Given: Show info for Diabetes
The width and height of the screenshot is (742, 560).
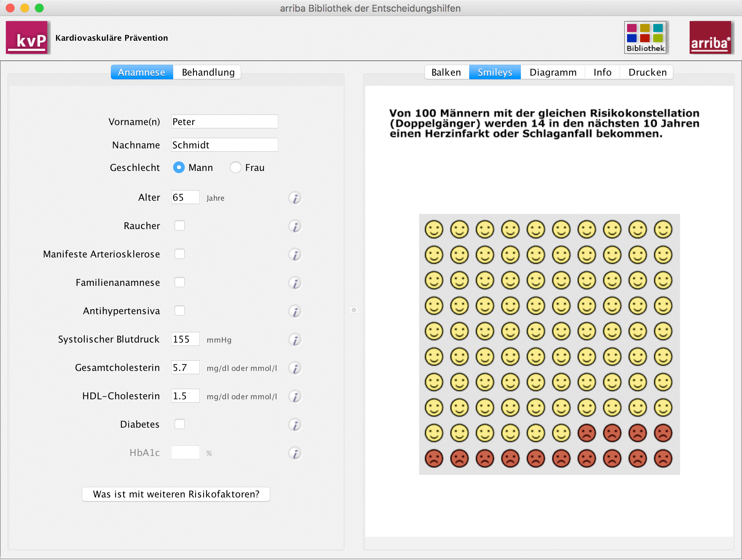Looking at the screenshot, I should tap(295, 425).
